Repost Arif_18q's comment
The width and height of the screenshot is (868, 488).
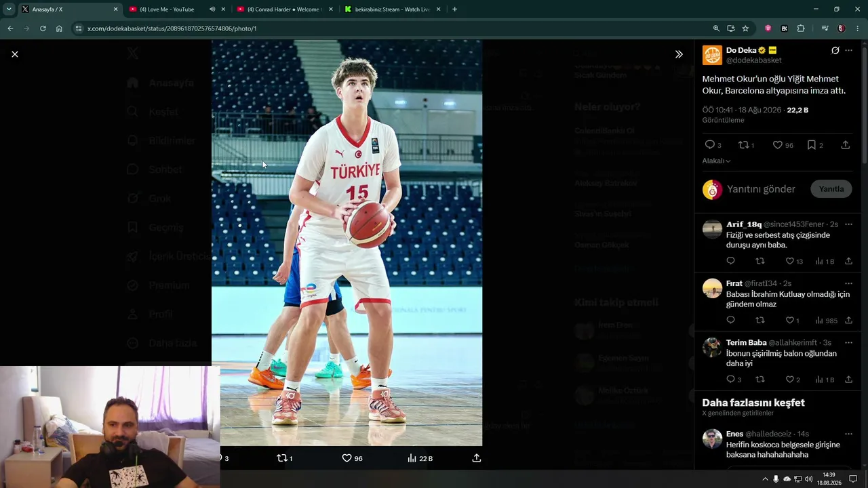coord(760,261)
